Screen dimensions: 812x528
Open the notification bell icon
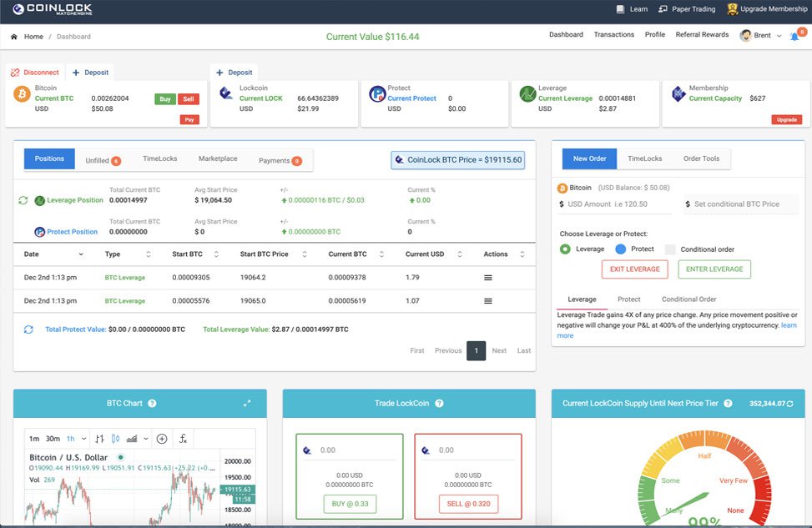coord(794,36)
